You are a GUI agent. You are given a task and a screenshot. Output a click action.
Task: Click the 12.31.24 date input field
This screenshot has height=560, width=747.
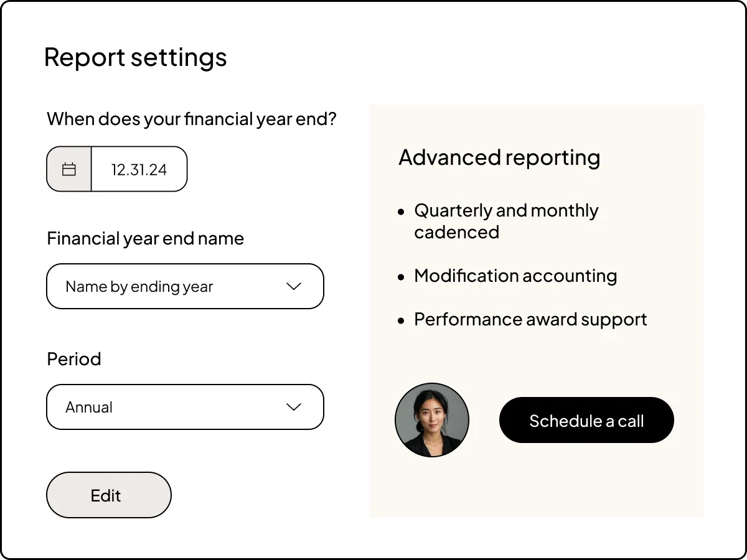(138, 168)
